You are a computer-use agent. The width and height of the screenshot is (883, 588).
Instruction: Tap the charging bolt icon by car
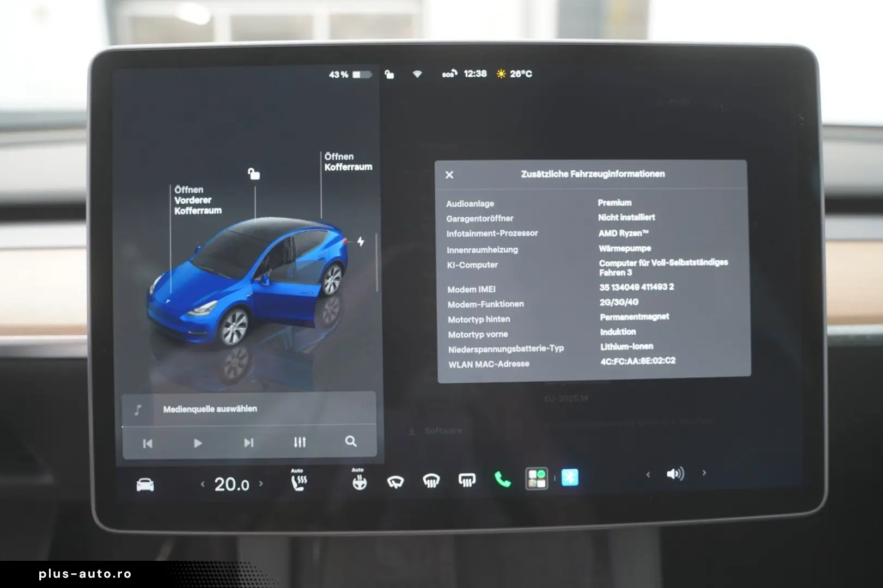pos(361,241)
